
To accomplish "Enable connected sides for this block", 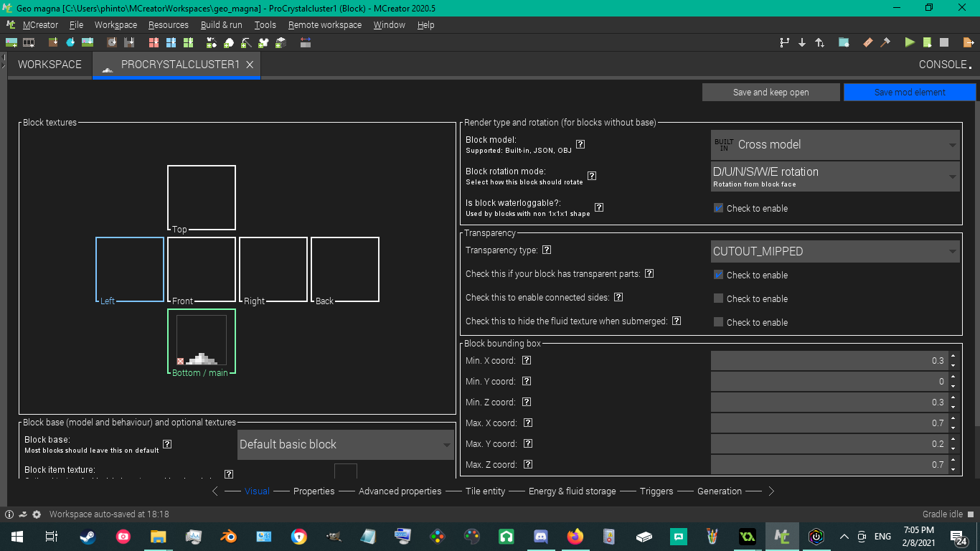I will pyautogui.click(x=718, y=298).
